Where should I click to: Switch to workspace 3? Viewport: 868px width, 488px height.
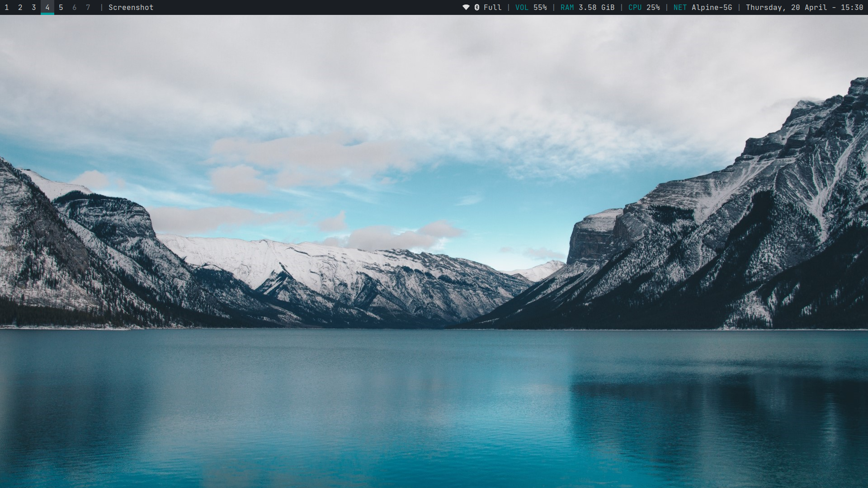coord(34,7)
